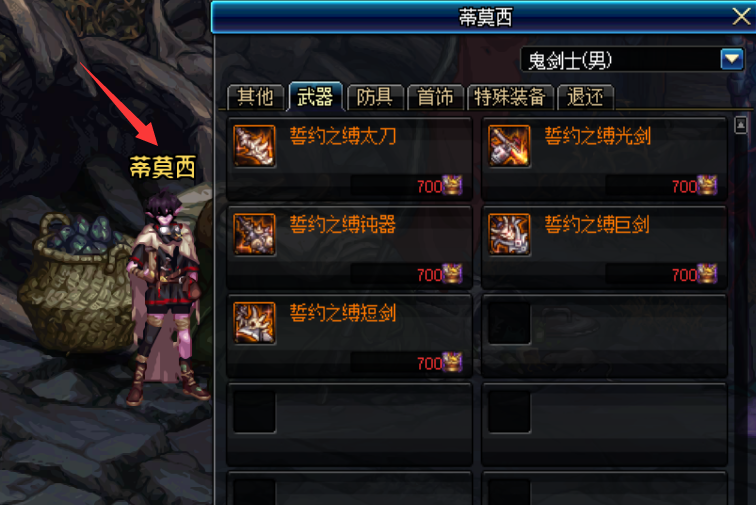
Task: Click the currency icon beside 短剑 price
Action: [452, 362]
